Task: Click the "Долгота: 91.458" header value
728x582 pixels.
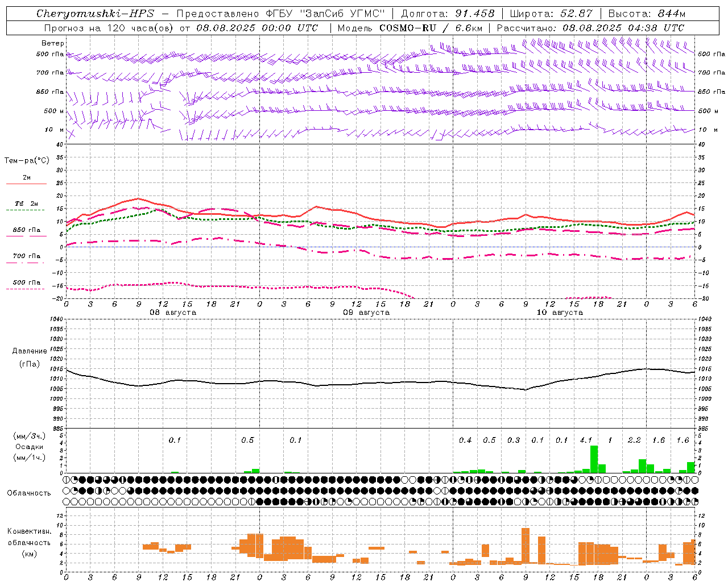Action: coord(448,14)
